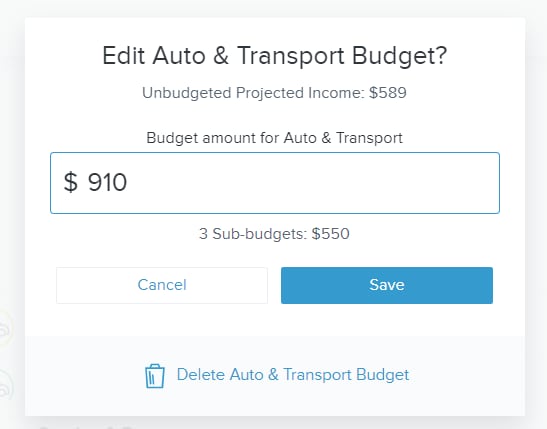Cancel editing the budget
The image size is (547, 429).
click(x=162, y=285)
